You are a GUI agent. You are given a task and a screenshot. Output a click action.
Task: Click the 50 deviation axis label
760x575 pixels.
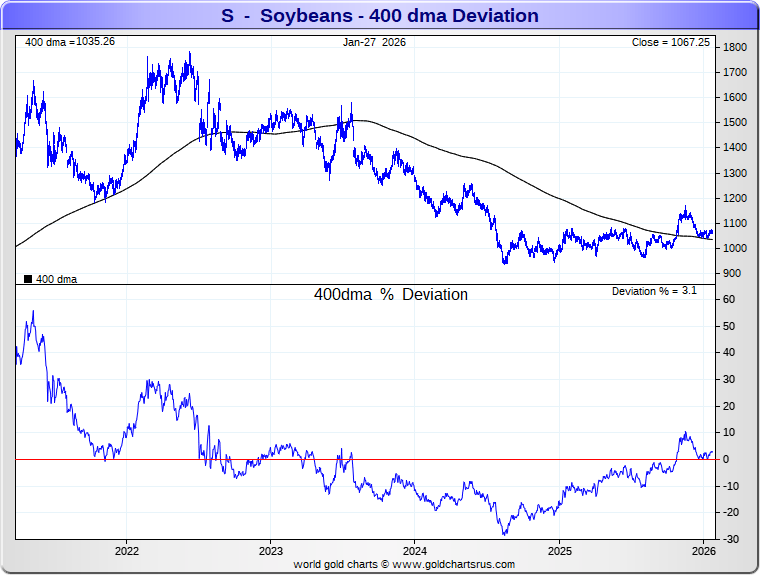tap(729, 326)
